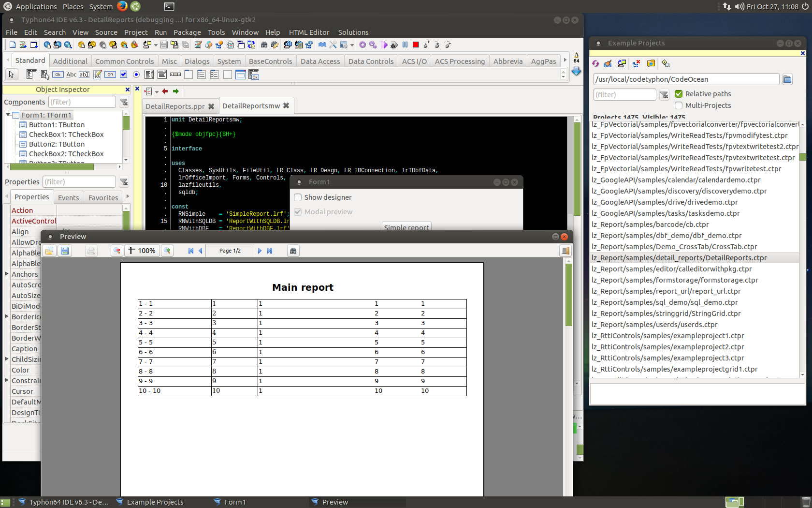Select the TCheckBox component in palette
The image size is (812, 508).
click(123, 75)
